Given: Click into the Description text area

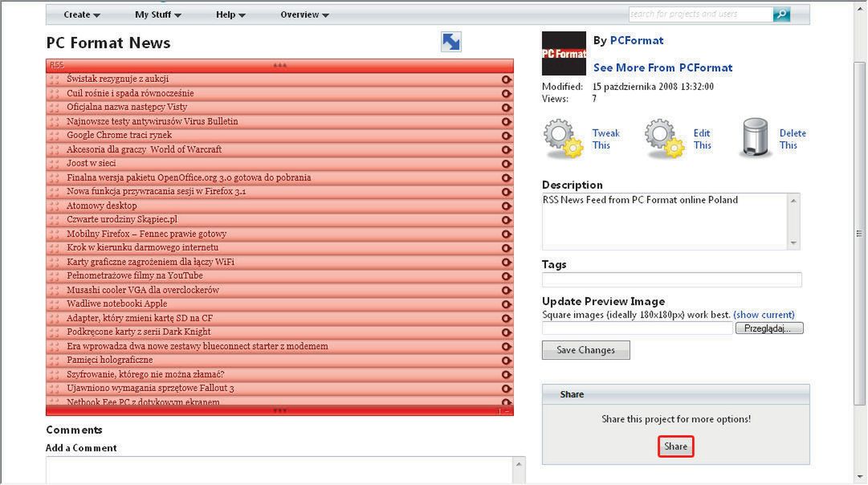Looking at the screenshot, I should click(664, 221).
